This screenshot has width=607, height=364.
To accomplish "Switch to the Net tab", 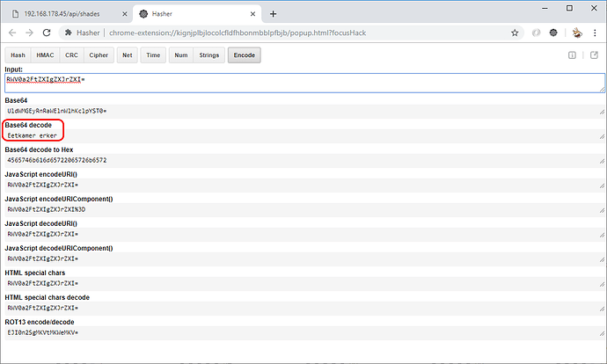I will [x=128, y=55].
